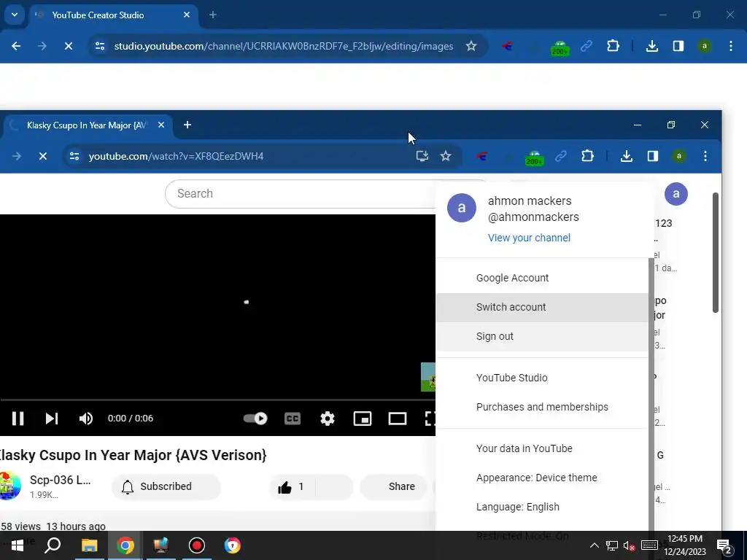The width and height of the screenshot is (747, 560).
Task: Open Chrome three-dot menu in front window
Action: coord(705,156)
